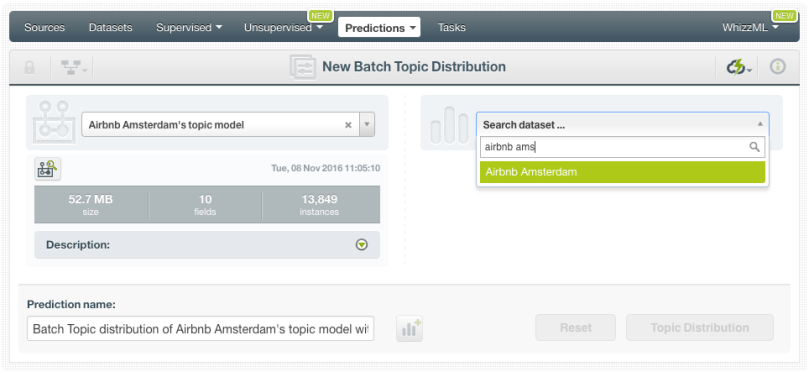This screenshot has width=809, height=372.
Task: Click the batch topic distribution title icon
Action: click(x=303, y=67)
